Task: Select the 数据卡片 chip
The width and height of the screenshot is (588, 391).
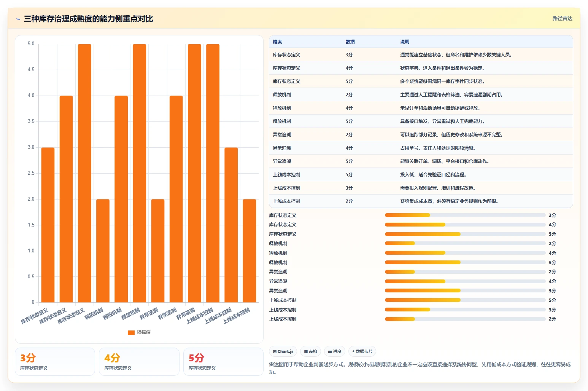Action: pos(362,351)
